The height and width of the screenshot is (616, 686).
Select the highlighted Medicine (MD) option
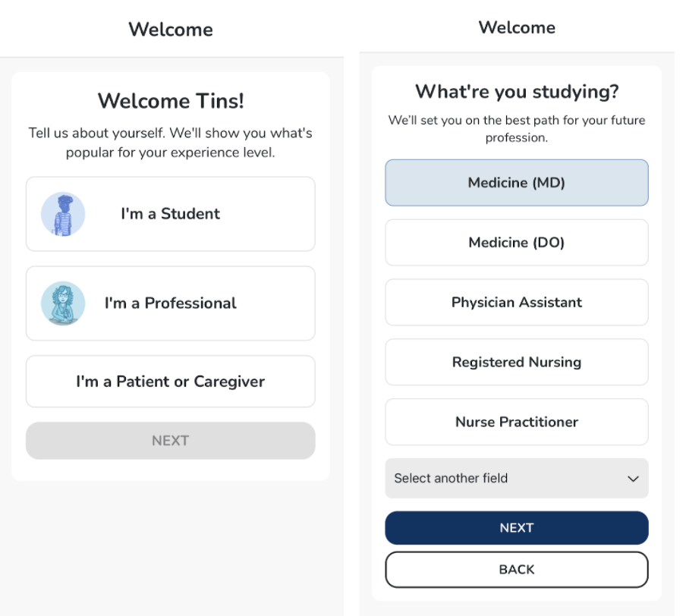(x=516, y=183)
